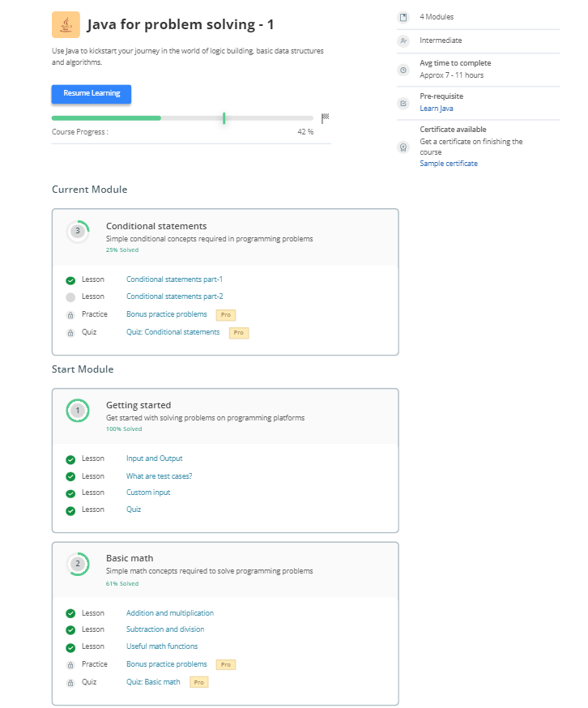
Task: Open Conditional statements part-2 lesson
Action: (175, 296)
